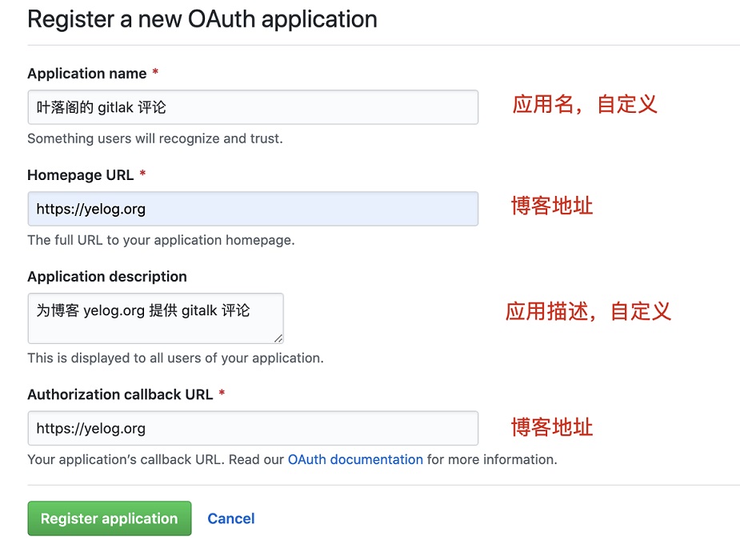
Task: Click red "博客地址" note beside callback URL
Action: [x=552, y=427]
